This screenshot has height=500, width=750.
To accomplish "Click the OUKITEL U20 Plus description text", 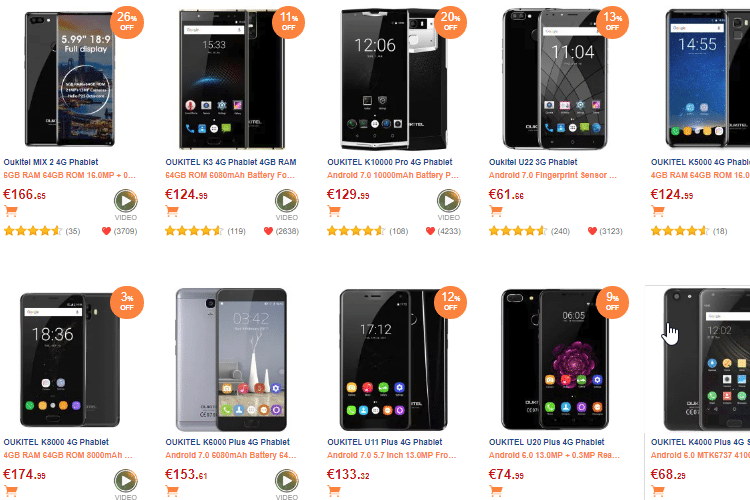I will (x=554, y=455).
